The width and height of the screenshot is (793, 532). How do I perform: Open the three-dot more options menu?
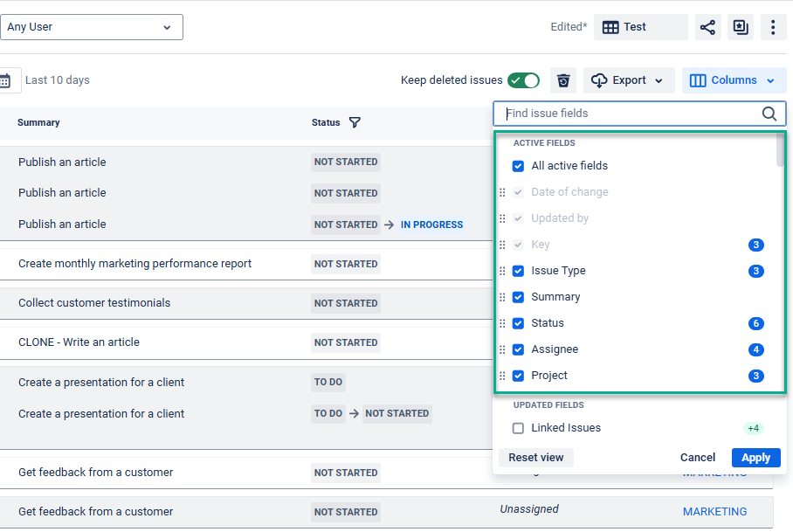tap(773, 27)
